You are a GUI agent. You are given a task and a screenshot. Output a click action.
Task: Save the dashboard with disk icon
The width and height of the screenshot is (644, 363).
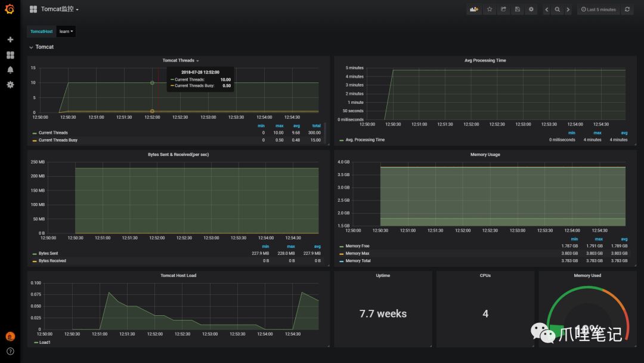coord(517,9)
